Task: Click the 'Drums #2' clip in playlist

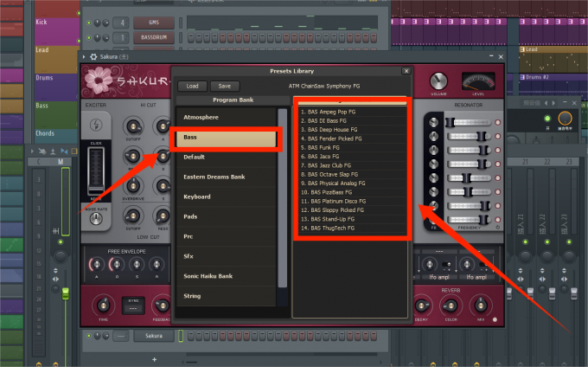Action: (x=553, y=86)
